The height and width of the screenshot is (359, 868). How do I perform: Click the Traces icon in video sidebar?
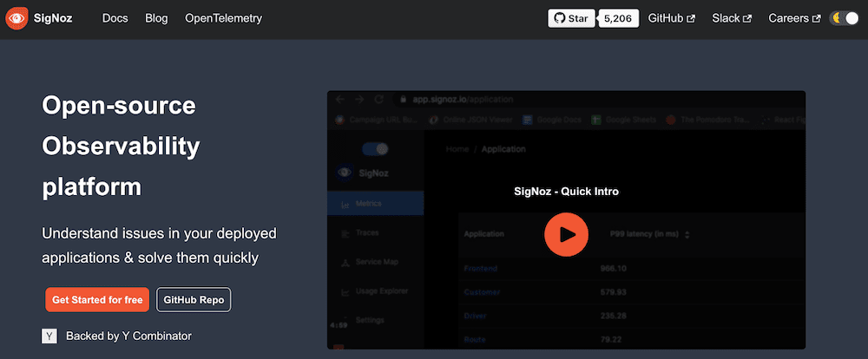[x=344, y=233]
